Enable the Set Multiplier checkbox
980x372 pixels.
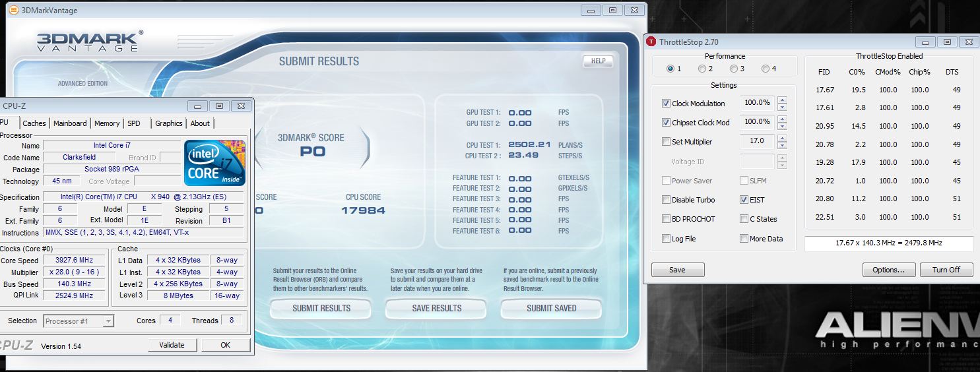point(666,142)
